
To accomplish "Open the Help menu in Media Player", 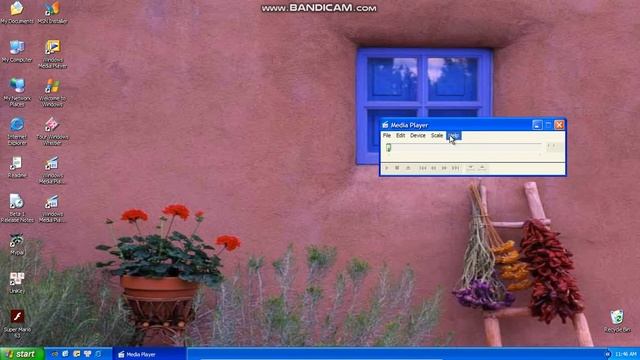I will (x=453, y=136).
